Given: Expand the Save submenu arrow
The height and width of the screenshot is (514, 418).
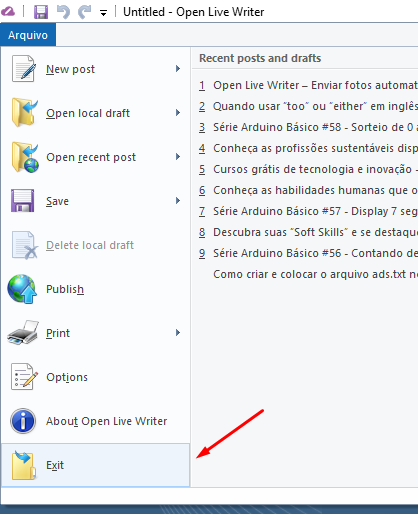Looking at the screenshot, I should click(x=178, y=201).
